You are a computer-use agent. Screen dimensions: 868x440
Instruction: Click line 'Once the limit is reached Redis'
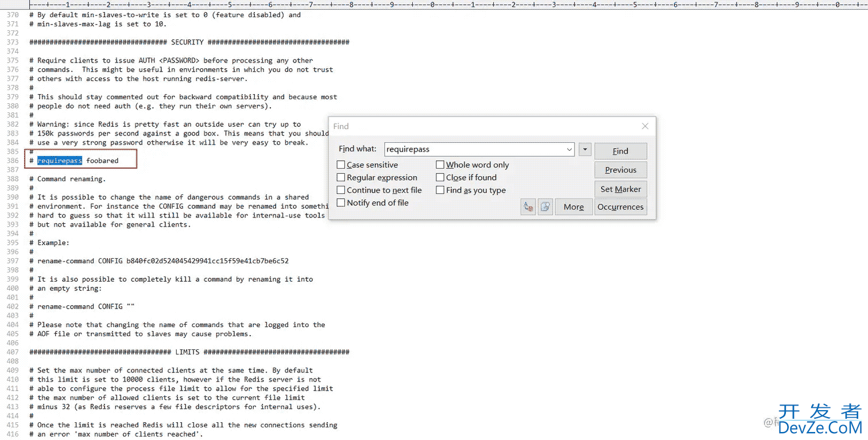pyautogui.click(x=183, y=425)
